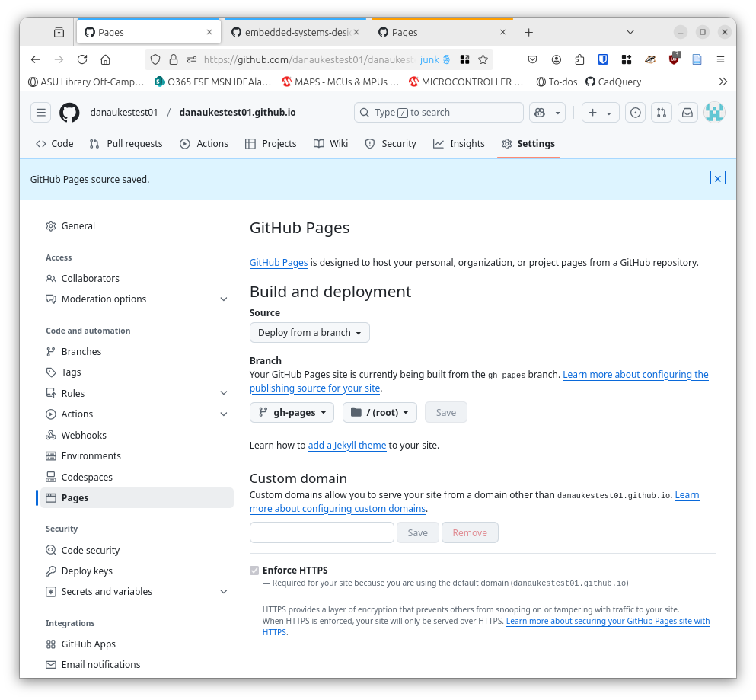The image size is (756, 700).
Task: Open the user avatar menu
Action: click(715, 113)
